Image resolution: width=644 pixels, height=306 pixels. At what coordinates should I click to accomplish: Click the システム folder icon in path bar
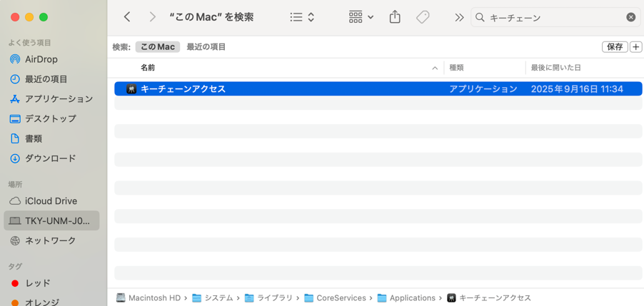[197, 297]
